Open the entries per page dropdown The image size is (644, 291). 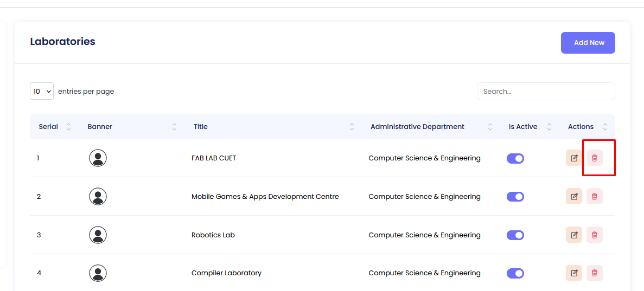(x=42, y=92)
